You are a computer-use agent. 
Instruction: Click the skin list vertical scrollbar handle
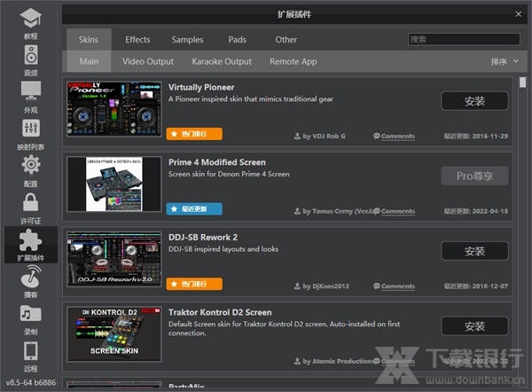pyautogui.click(x=522, y=82)
